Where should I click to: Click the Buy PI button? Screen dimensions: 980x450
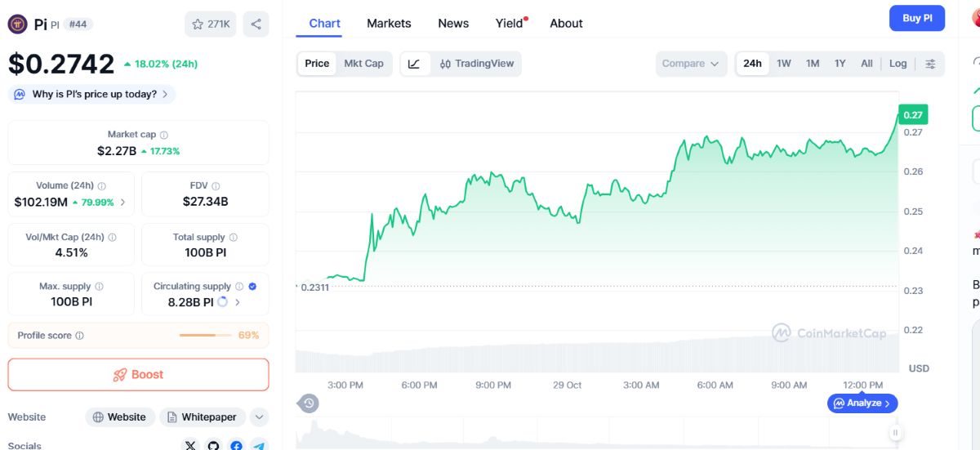tap(917, 18)
